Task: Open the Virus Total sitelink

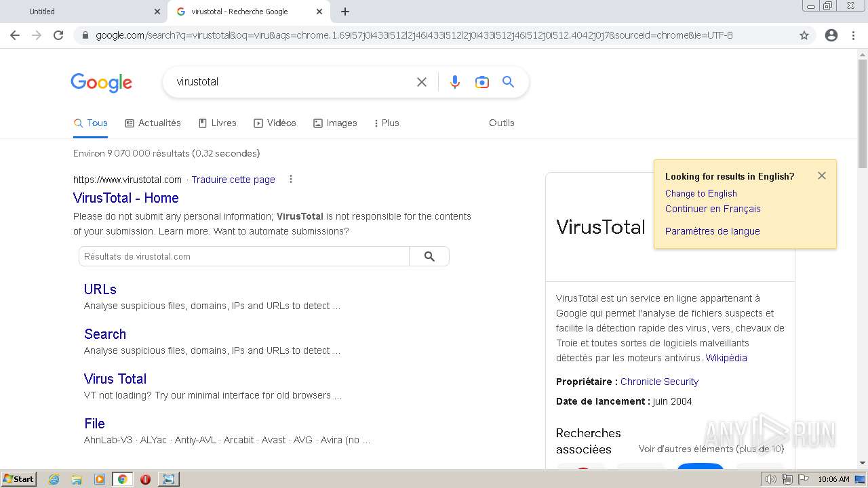Action: [115, 379]
